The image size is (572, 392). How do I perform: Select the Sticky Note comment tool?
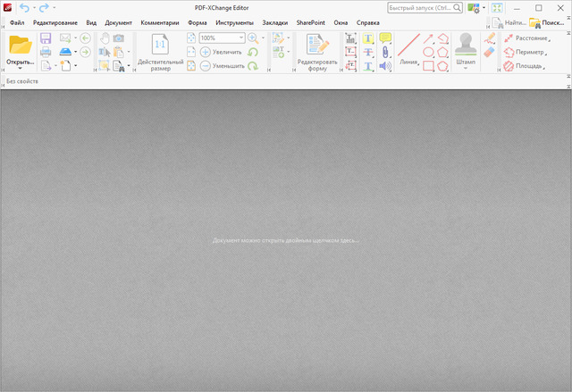(385, 38)
